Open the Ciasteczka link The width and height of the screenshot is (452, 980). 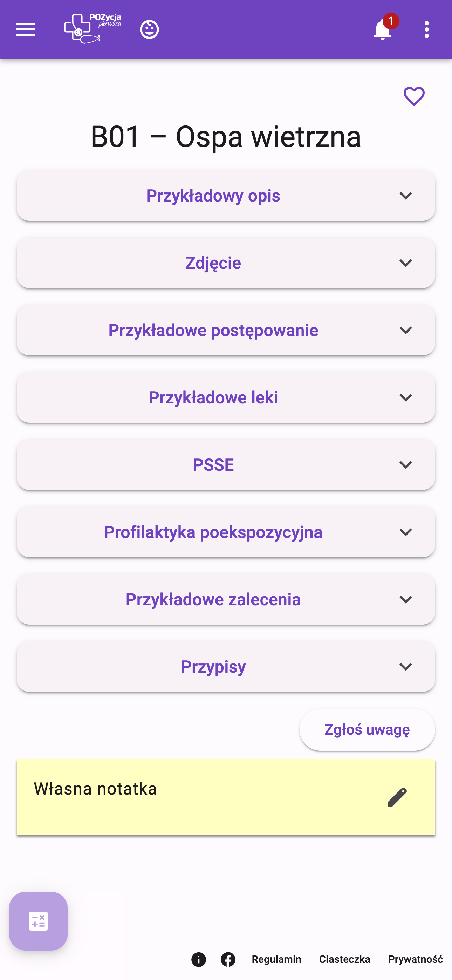pos(344,959)
